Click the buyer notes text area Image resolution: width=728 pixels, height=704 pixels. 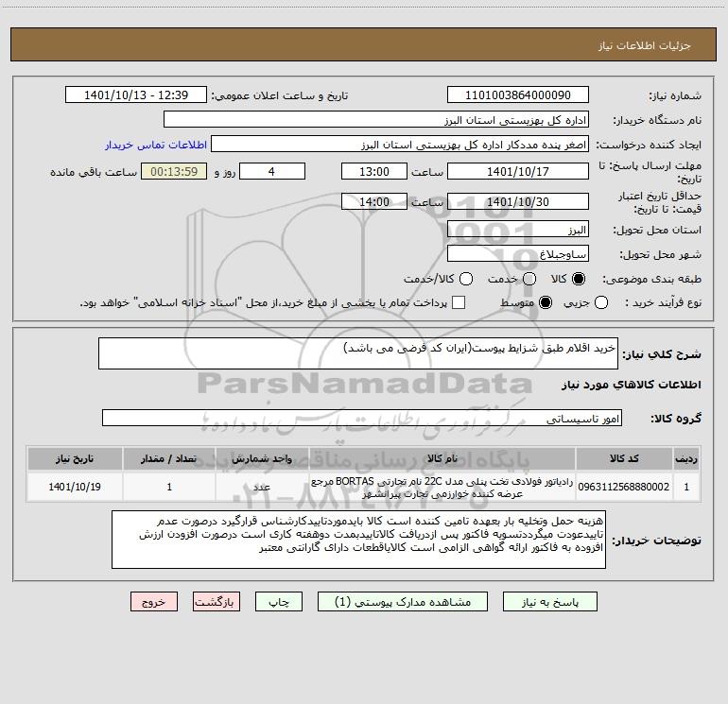click(x=358, y=540)
